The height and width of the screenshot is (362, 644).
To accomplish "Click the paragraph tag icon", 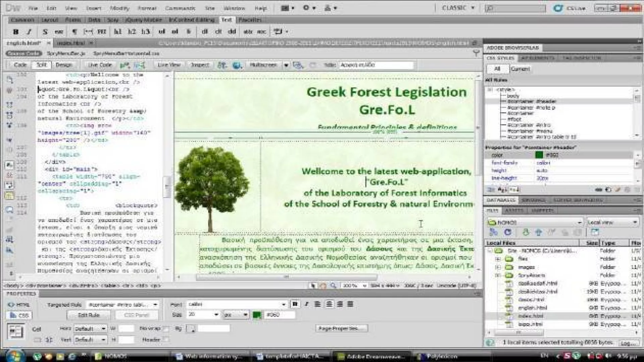I will click(x=74, y=32).
